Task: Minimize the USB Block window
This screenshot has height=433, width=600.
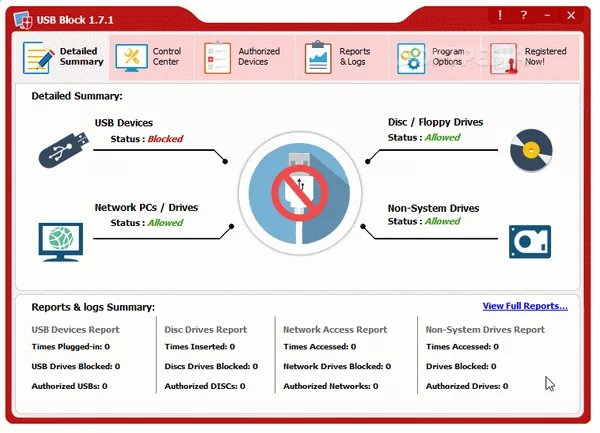Action: pos(547,15)
